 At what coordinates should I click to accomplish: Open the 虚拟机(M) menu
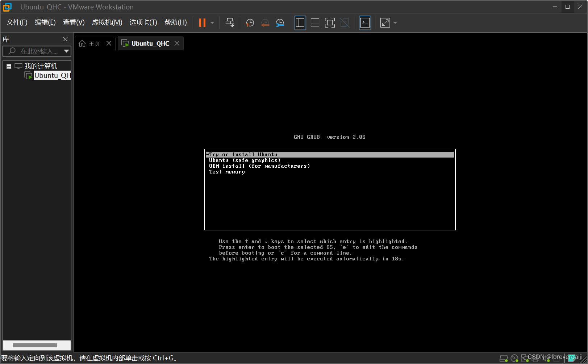[107, 22]
